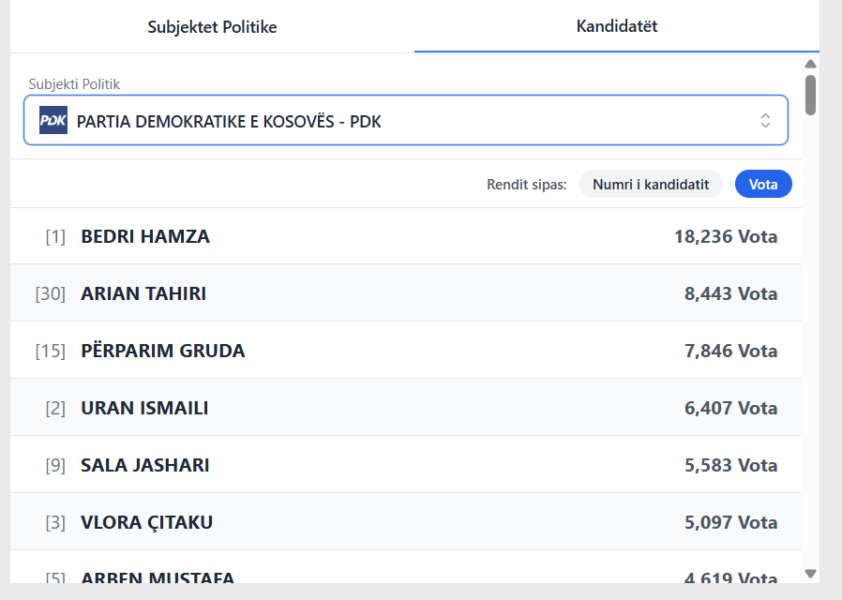
Task: Click the 18,236 Vota count
Action: [725, 237]
